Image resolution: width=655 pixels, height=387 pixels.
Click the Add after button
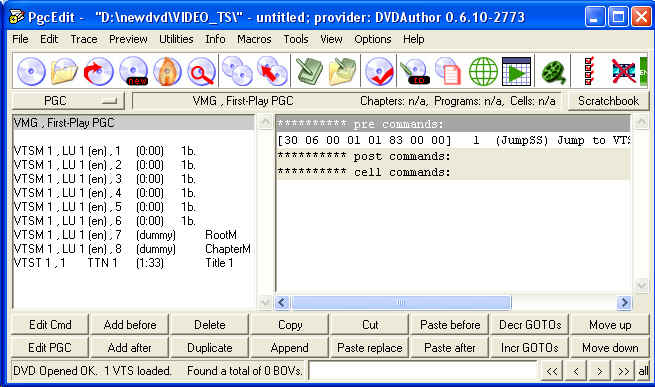[130, 348]
